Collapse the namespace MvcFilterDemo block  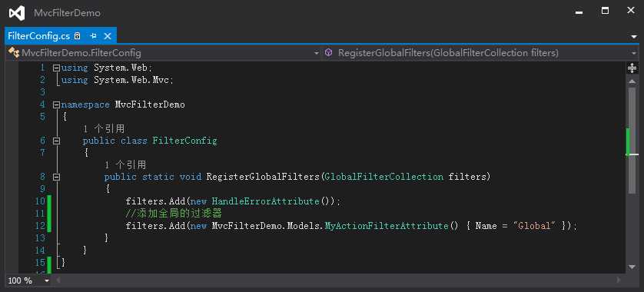click(56, 105)
